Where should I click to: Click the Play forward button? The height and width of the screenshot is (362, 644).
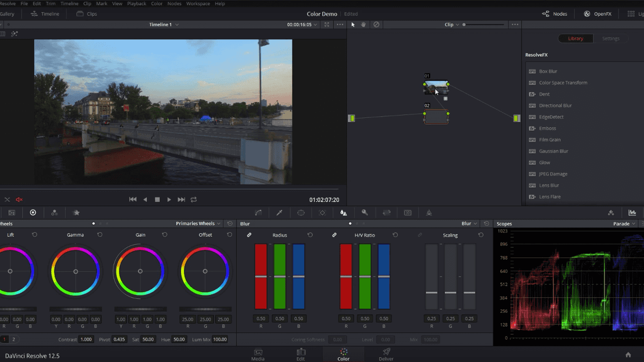169,199
